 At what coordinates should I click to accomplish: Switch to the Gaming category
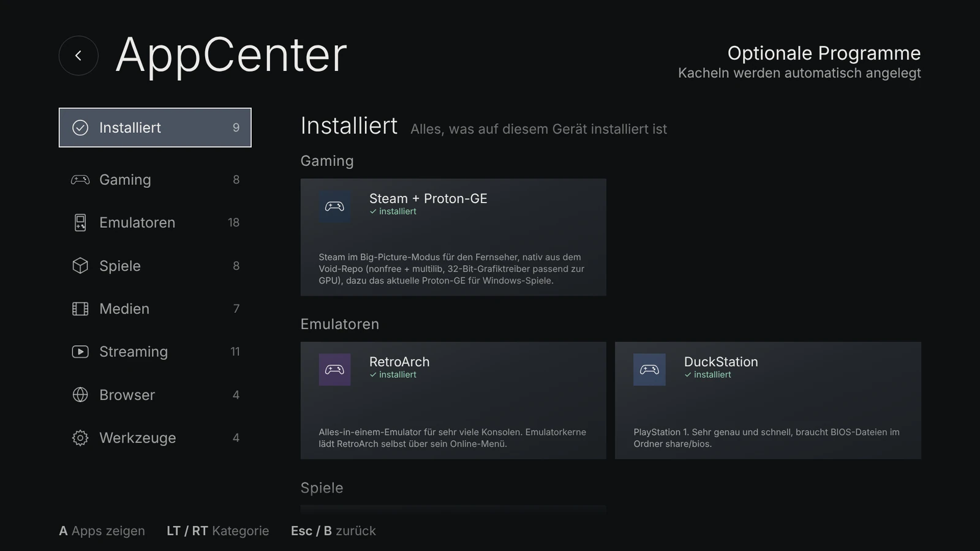click(x=155, y=179)
